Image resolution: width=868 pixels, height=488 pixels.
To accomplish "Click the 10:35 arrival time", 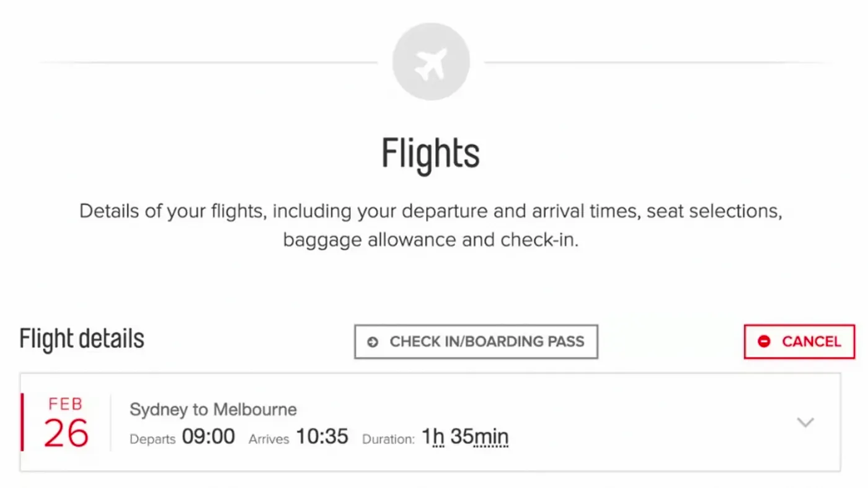I will point(322,437).
